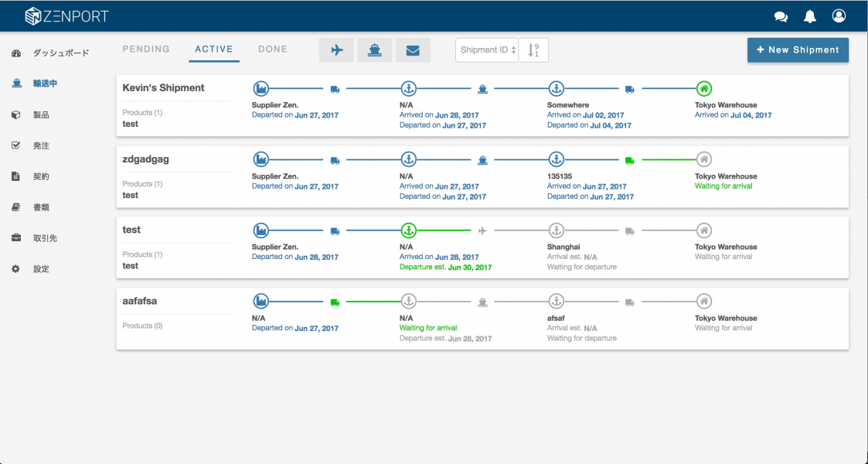Open the user profile icon
The width and height of the screenshot is (868, 464).
point(839,16)
